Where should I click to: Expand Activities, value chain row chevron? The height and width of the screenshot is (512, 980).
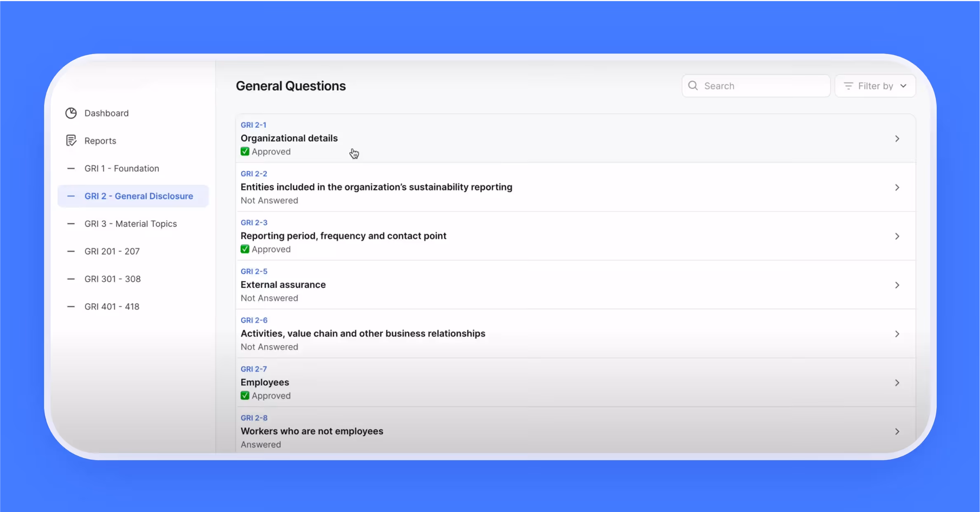tap(897, 334)
